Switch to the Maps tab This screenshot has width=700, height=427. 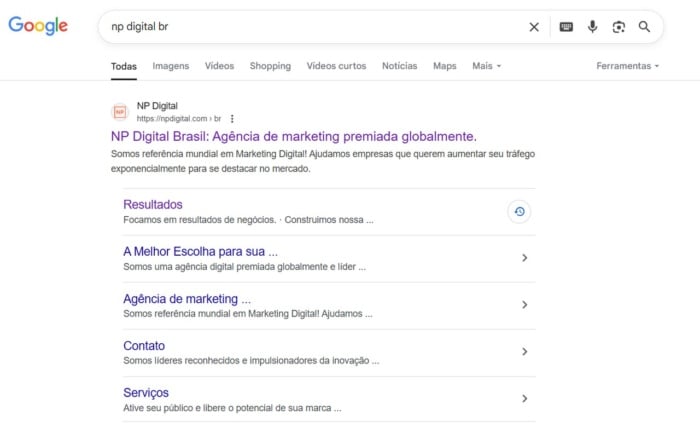pos(445,66)
